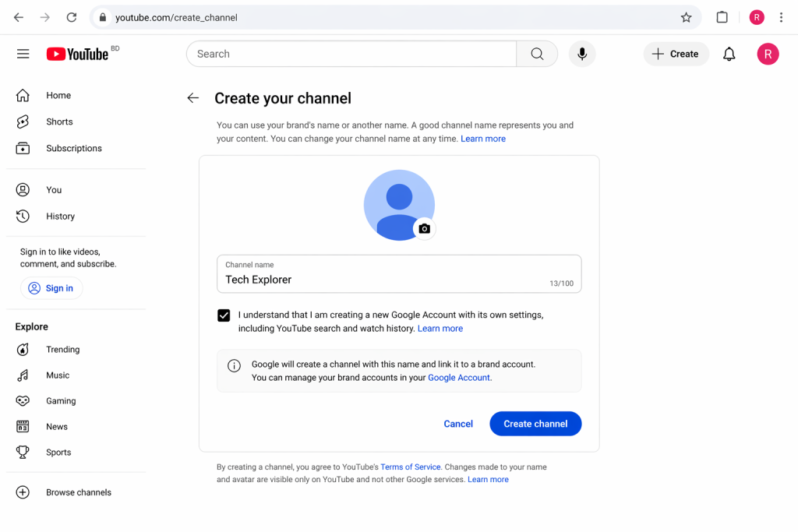Click the browser forward arrow
Image resolution: width=798 pixels, height=532 pixels.
45,17
